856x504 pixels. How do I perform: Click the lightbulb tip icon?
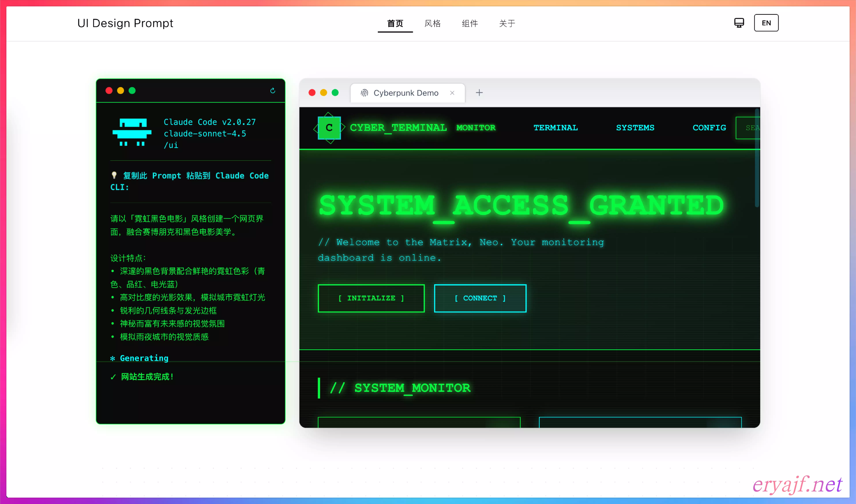(x=114, y=175)
